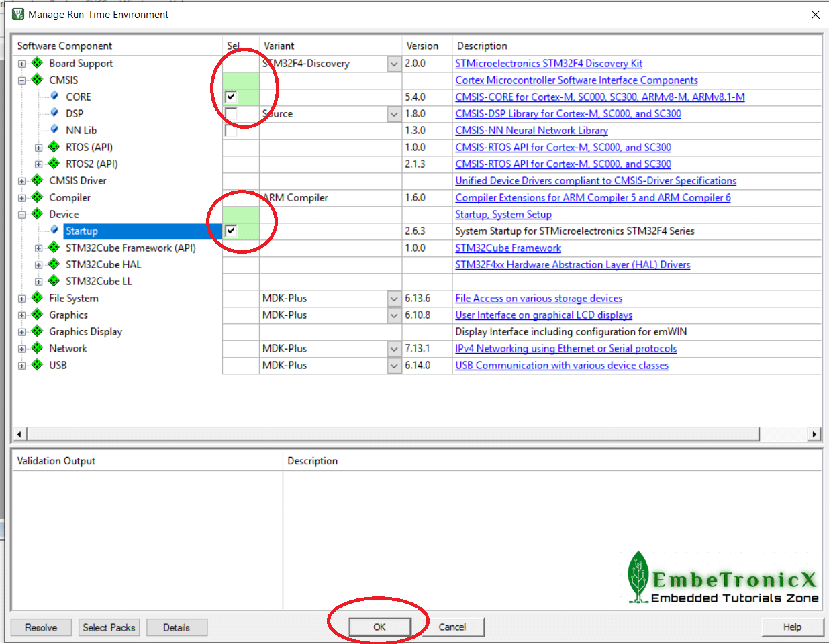Click the Graphics green diamond icon

pos(38,315)
